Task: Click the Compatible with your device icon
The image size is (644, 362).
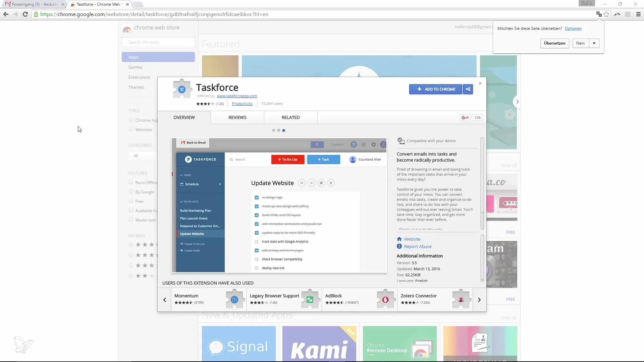Action: coord(401,141)
